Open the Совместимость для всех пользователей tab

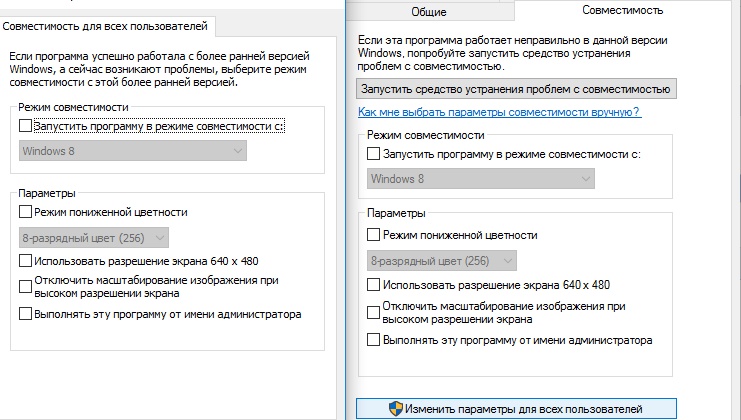[x=110, y=23]
